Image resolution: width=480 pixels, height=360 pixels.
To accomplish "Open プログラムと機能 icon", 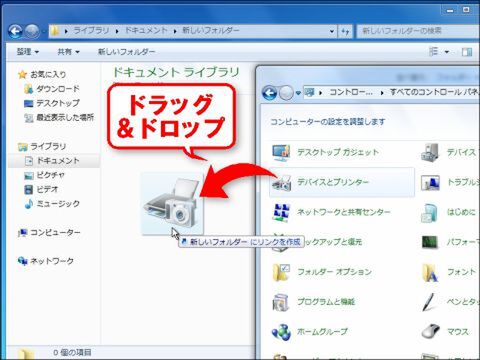I will 281,302.
